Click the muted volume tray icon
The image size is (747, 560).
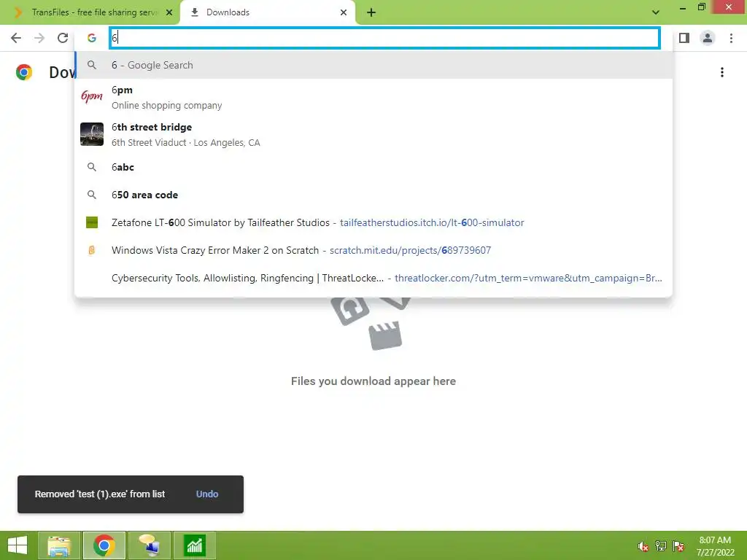pos(643,546)
